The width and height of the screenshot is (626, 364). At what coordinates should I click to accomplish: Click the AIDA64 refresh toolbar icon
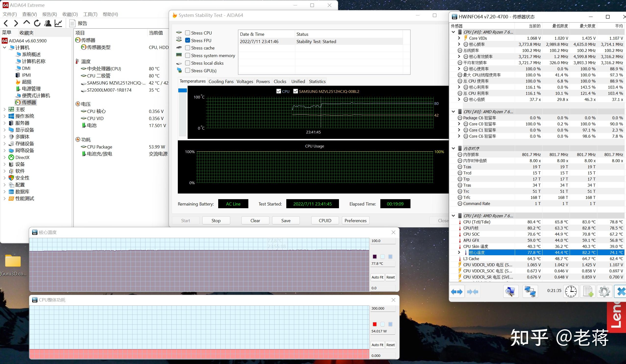point(37,23)
